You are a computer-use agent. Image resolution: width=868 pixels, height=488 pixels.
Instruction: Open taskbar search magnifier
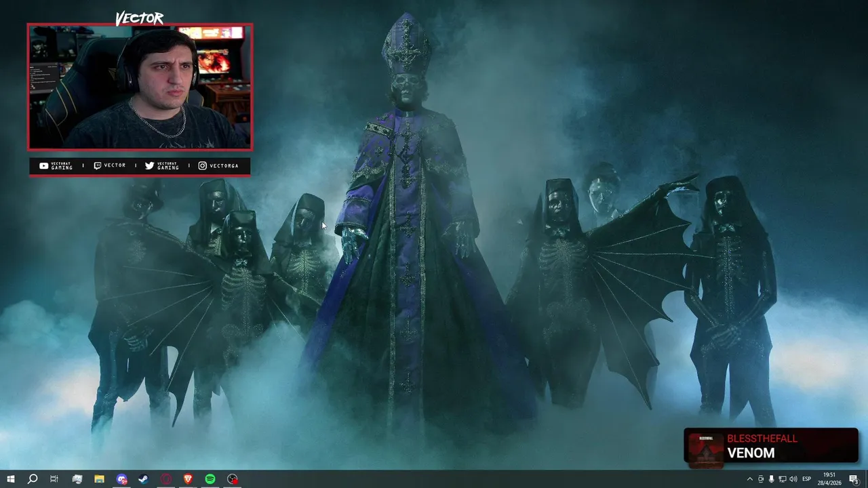click(32, 479)
